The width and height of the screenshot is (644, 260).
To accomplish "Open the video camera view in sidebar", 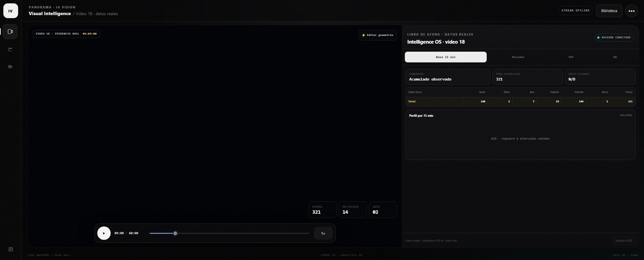I will tap(10, 32).
